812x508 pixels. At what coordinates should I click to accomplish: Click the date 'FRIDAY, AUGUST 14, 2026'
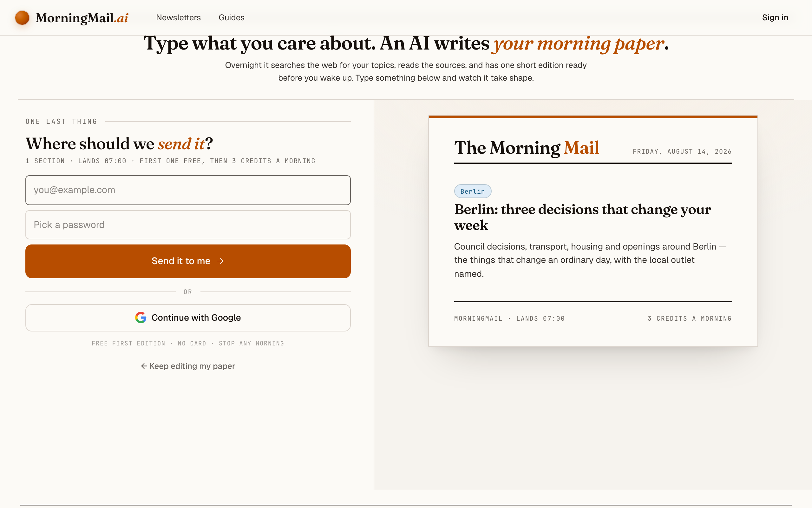click(682, 151)
